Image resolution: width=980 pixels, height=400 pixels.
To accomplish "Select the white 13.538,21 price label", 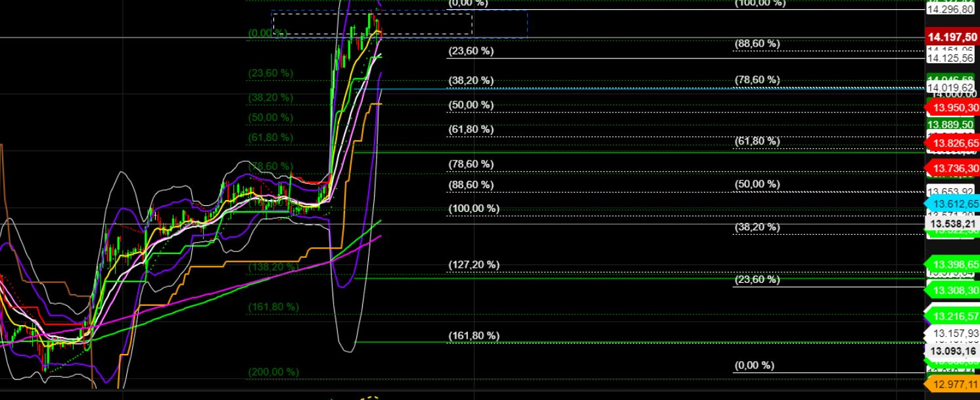I will (x=951, y=224).
